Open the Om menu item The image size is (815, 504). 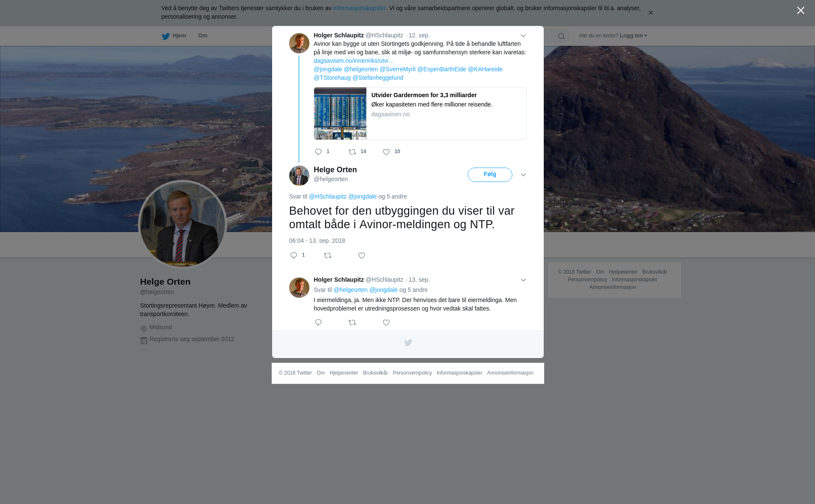203,36
